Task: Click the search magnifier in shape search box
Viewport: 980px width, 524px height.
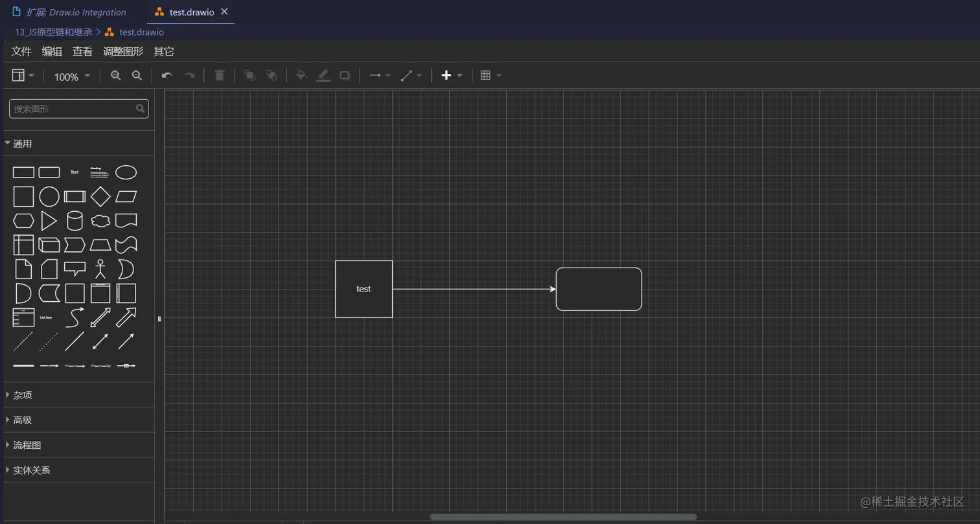Action: 140,109
